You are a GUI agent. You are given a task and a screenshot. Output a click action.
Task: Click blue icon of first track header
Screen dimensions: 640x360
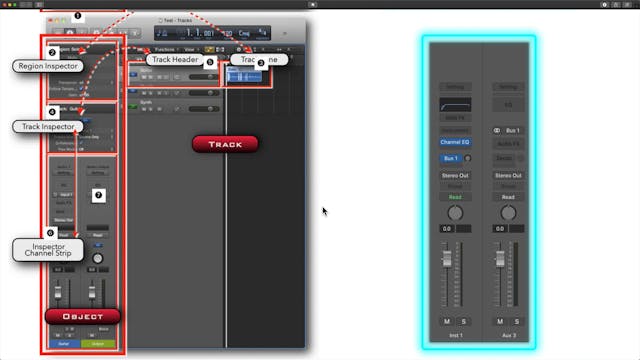click(133, 75)
